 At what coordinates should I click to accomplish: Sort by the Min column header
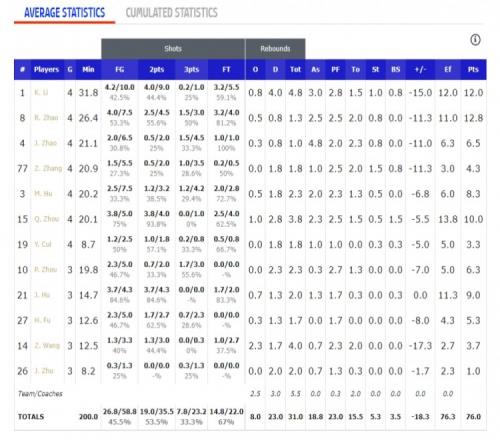[88, 69]
